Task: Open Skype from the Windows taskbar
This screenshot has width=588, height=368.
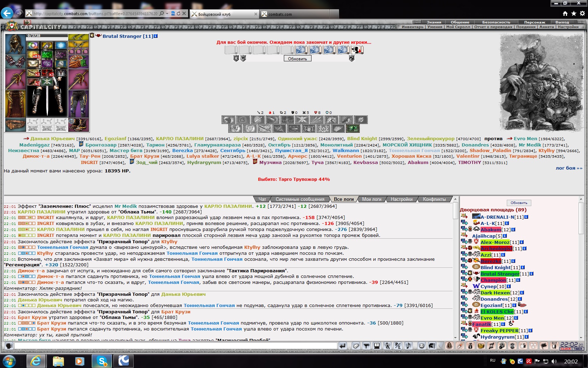Action: point(101,361)
